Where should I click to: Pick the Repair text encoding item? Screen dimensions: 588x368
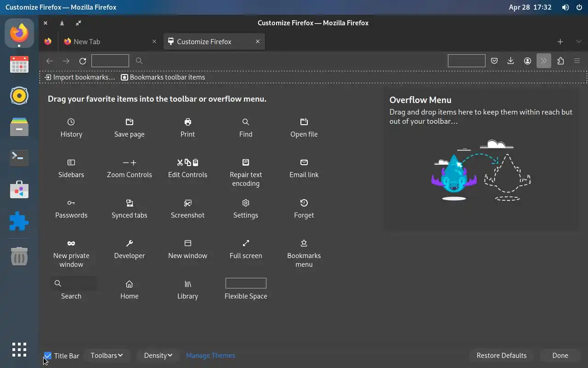point(246,172)
